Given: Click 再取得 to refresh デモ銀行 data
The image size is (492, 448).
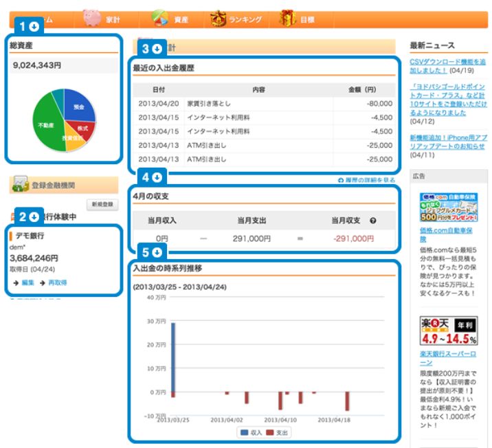Looking at the screenshot, I should click(x=56, y=282).
